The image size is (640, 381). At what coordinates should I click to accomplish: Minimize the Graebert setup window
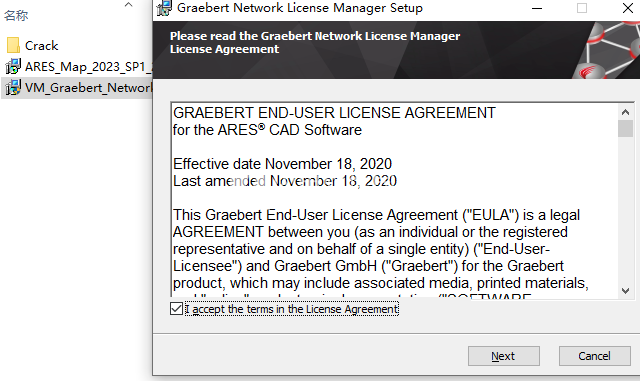click(x=537, y=8)
